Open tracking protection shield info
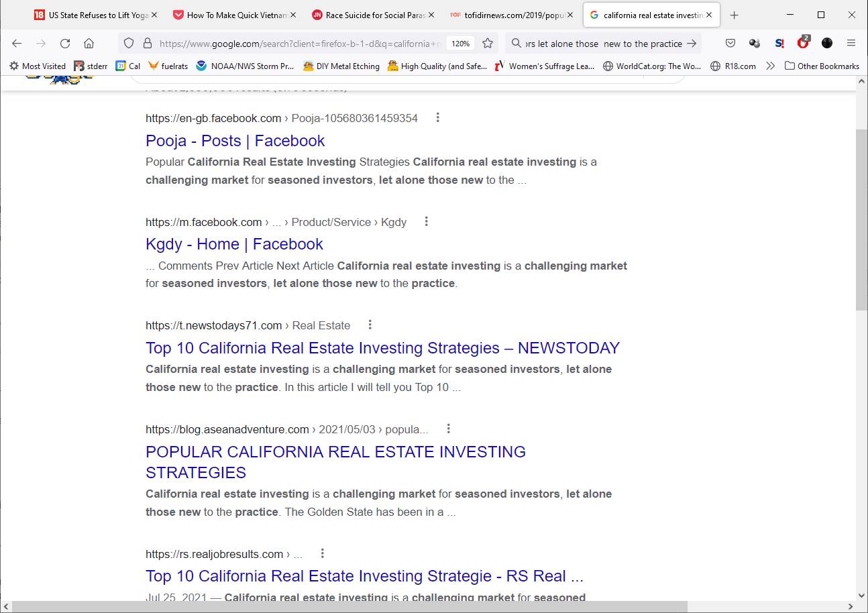868x613 pixels. tap(129, 44)
